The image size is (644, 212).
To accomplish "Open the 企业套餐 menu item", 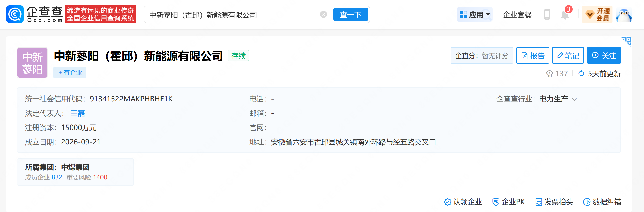I will [517, 15].
